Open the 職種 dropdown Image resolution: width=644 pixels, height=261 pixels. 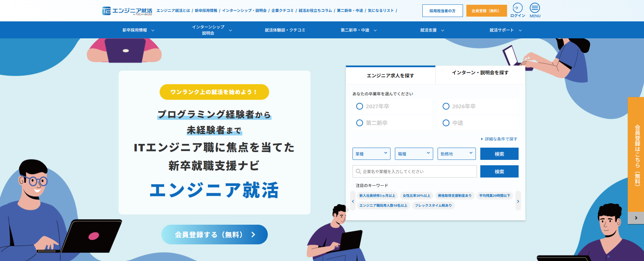click(x=414, y=154)
